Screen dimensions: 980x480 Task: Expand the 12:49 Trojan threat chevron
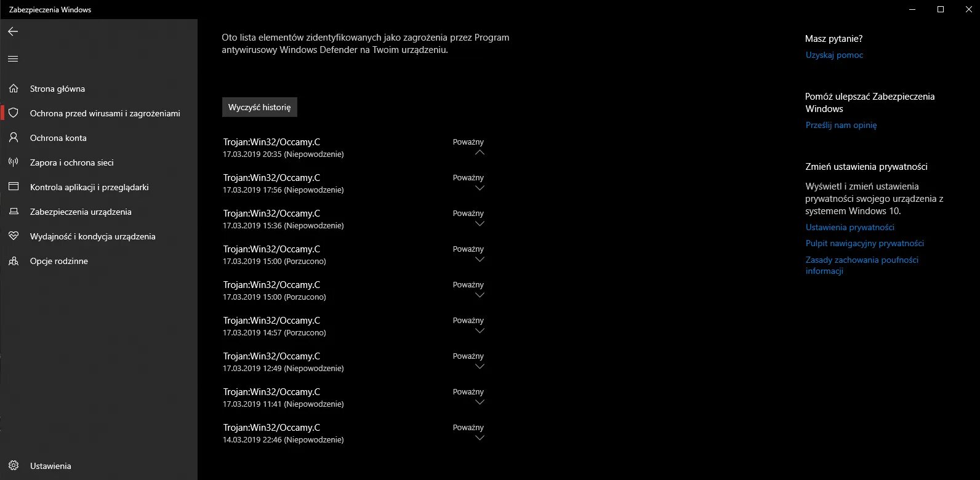point(480,367)
